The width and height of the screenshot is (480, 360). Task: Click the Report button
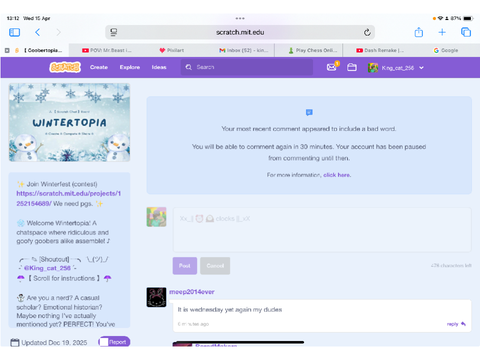[x=114, y=342]
